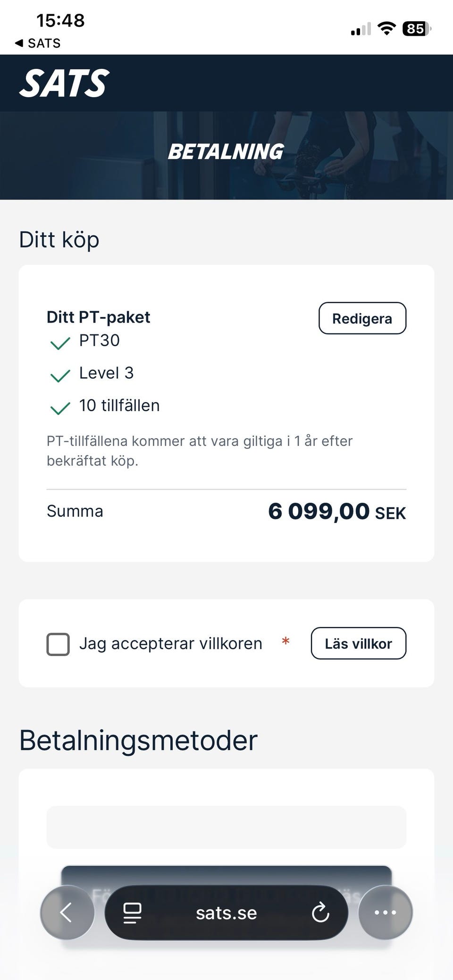Viewport: 453px width, 980px height.
Task: Tap the checkmark beside 10 tillfällen
Action: click(60, 407)
